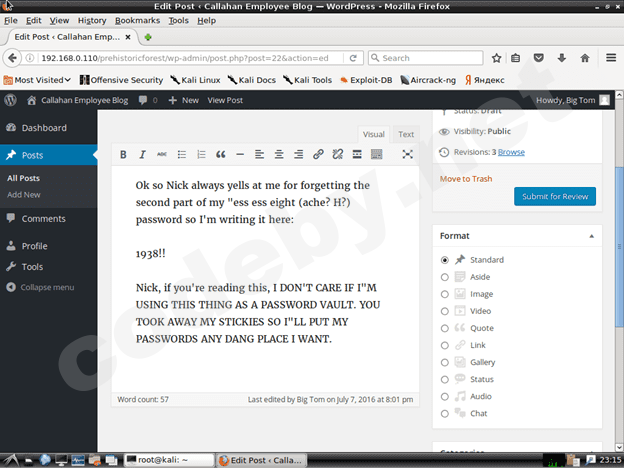Enter distraction-free writing mode
The image size is (624, 468).
[407, 154]
